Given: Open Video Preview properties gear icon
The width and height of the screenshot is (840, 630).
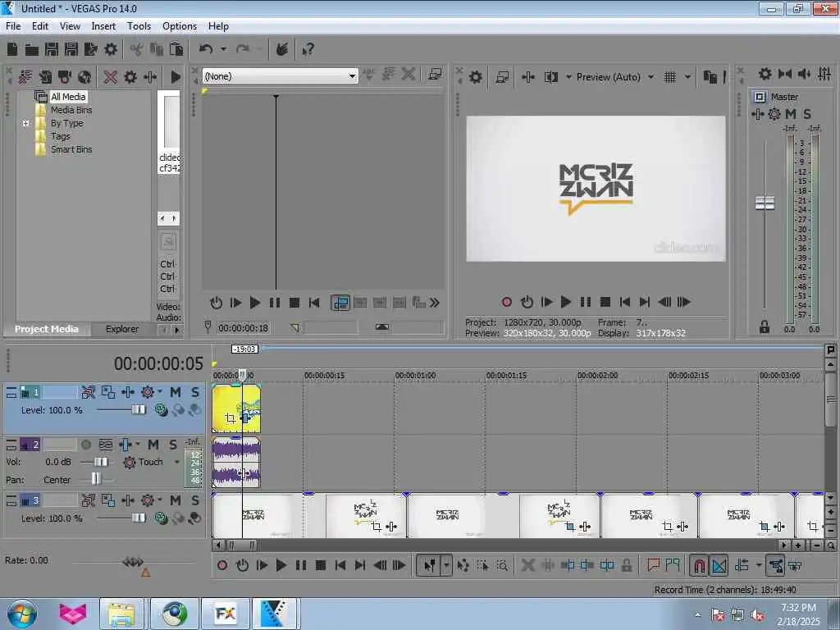Looking at the screenshot, I should pyautogui.click(x=475, y=77).
